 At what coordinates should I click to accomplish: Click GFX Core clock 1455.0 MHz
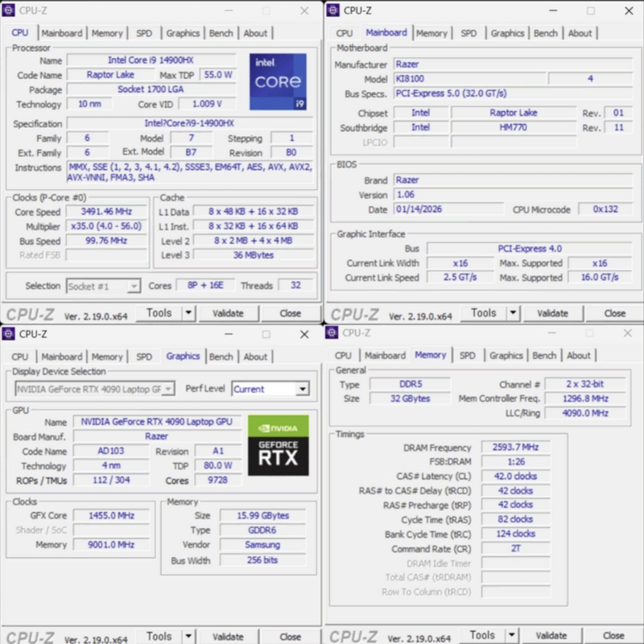pos(111,515)
